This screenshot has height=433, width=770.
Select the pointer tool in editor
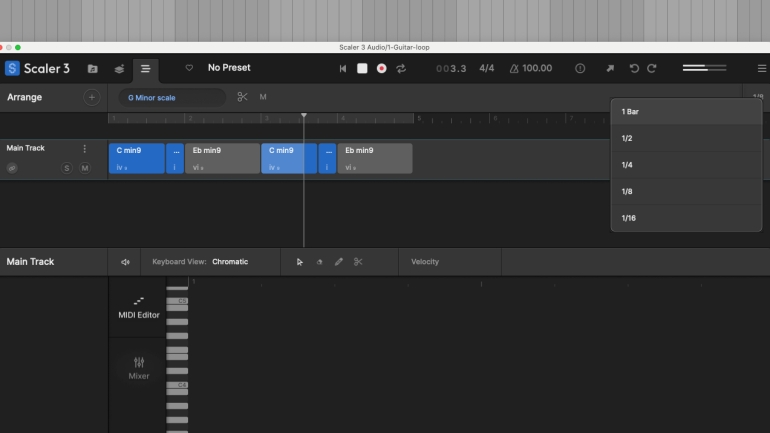pos(300,262)
